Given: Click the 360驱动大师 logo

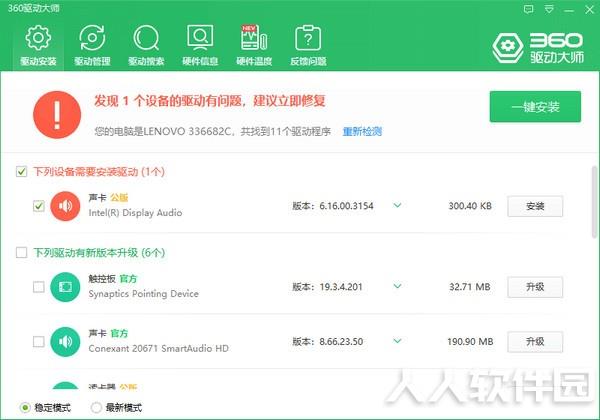Looking at the screenshot, I should [538, 47].
